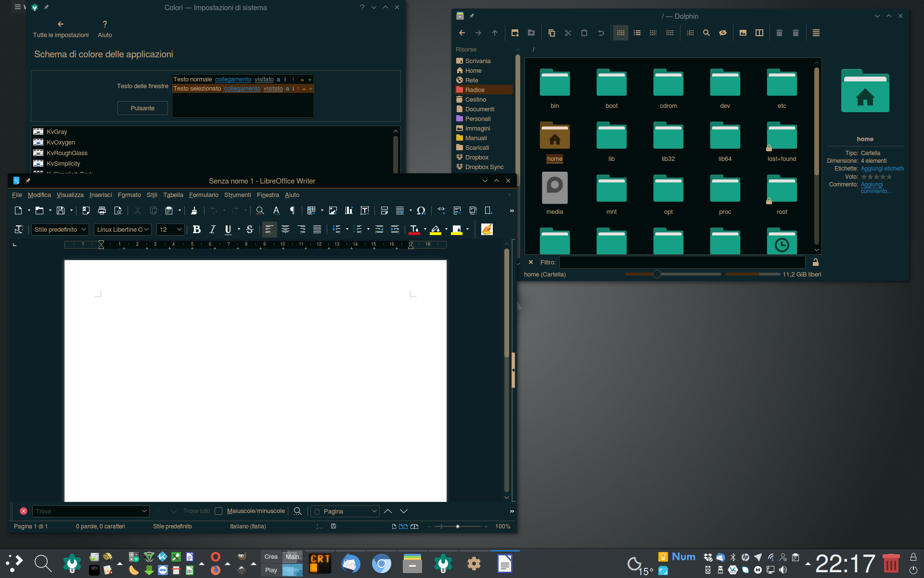
Task: Check Maiuscole/minuscole checkbox
Action: point(218,511)
